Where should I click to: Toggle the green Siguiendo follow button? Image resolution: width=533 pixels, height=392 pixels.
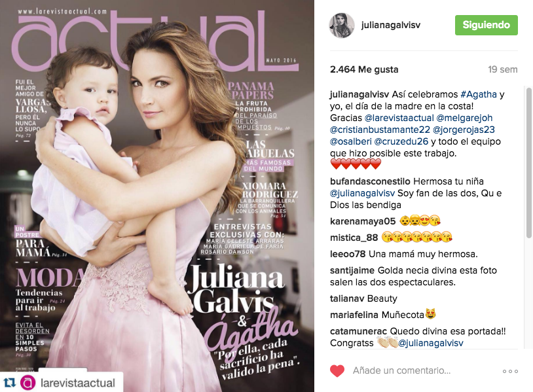[x=486, y=25]
